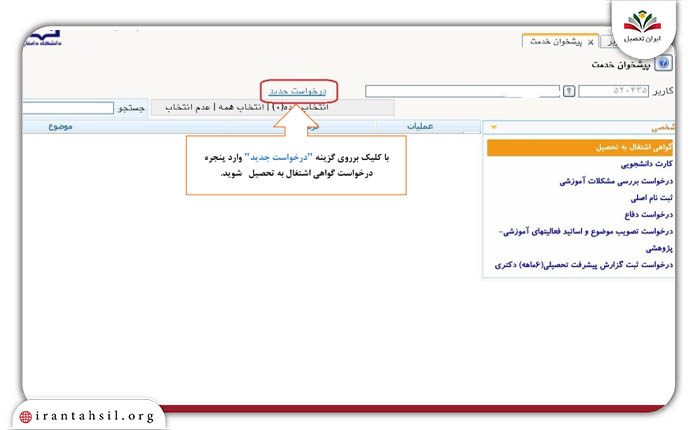Open 'ثبت نام اصلی' item
Image resolution: width=700 pixels, height=430 pixels.
651,197
